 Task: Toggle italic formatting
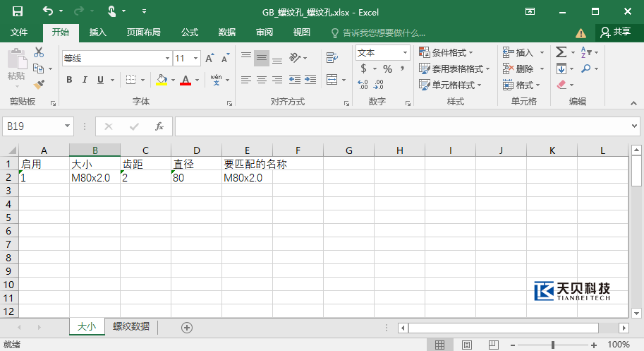point(85,80)
